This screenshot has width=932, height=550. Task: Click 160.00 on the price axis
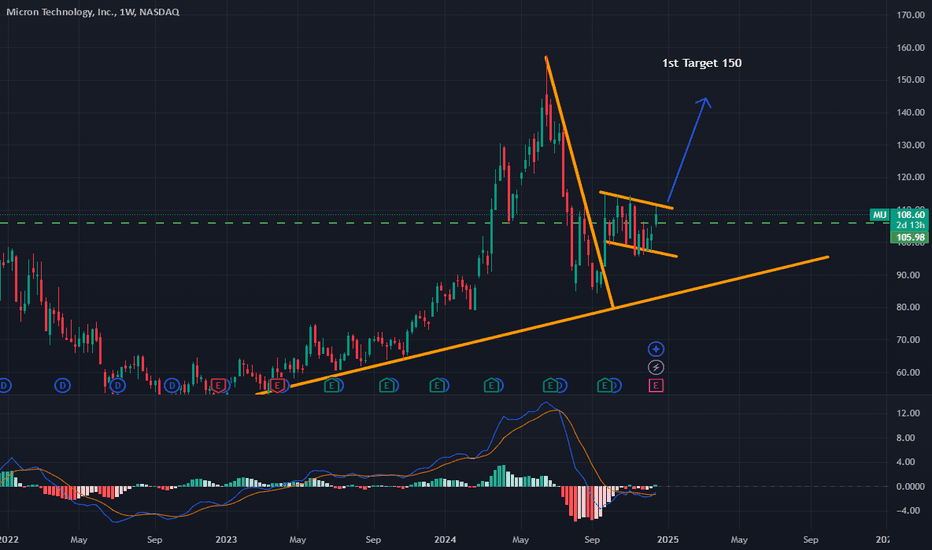(910, 48)
